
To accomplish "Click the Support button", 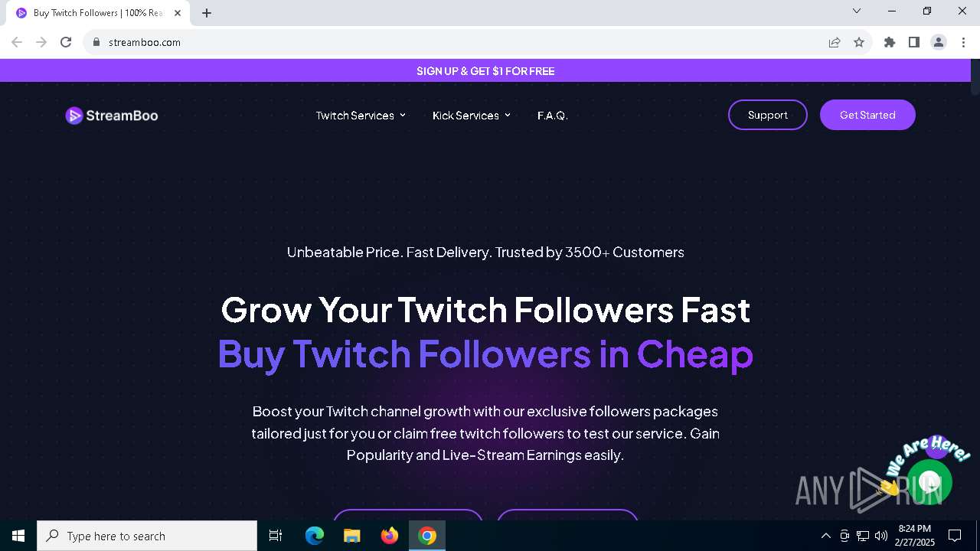I will 768,115.
